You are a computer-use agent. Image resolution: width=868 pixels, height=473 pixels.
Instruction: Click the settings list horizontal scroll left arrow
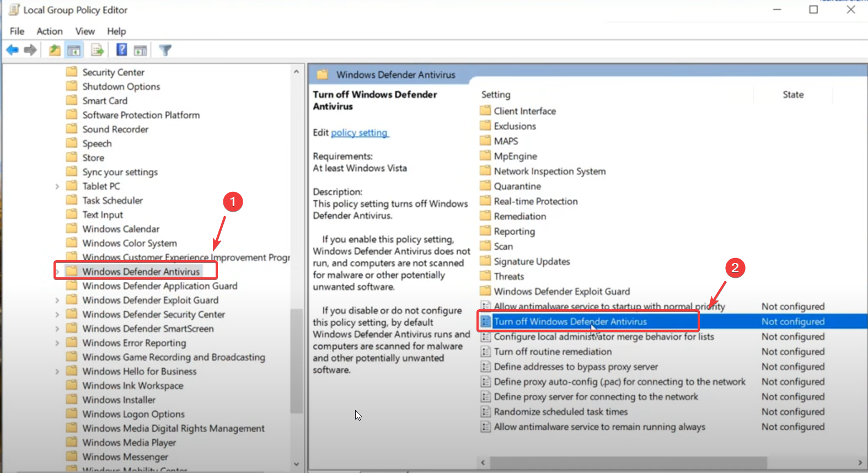pos(483,463)
